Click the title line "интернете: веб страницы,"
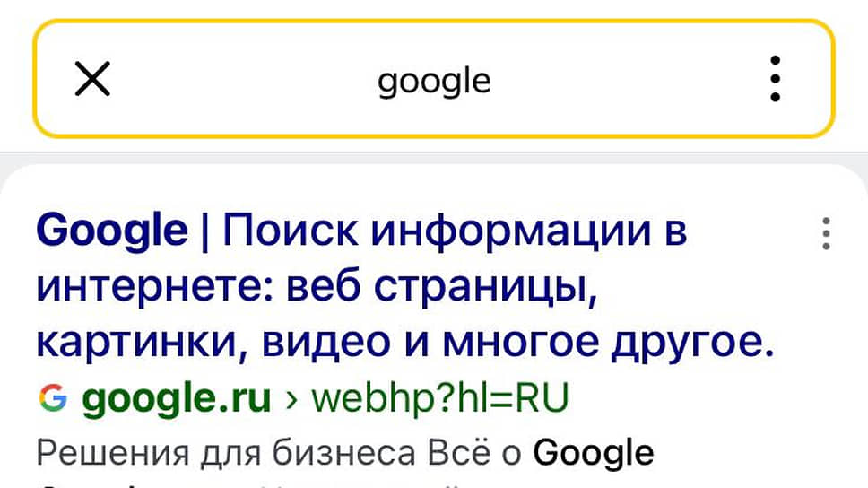Screen dimensions: 868x488 tap(316, 287)
